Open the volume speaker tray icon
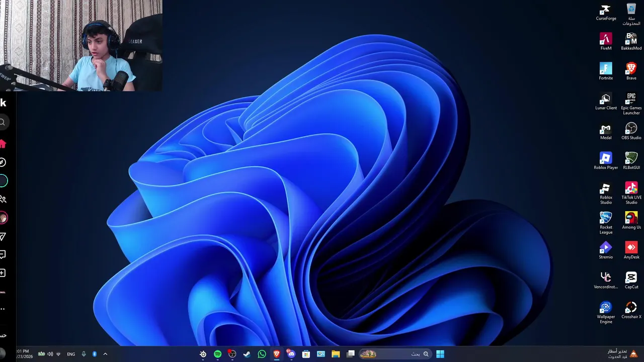The width and height of the screenshot is (644, 362). [50, 354]
